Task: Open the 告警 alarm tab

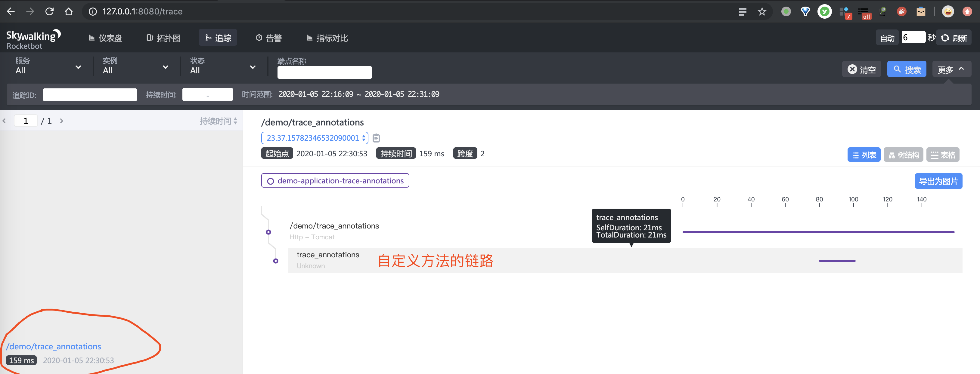Action: pos(269,38)
